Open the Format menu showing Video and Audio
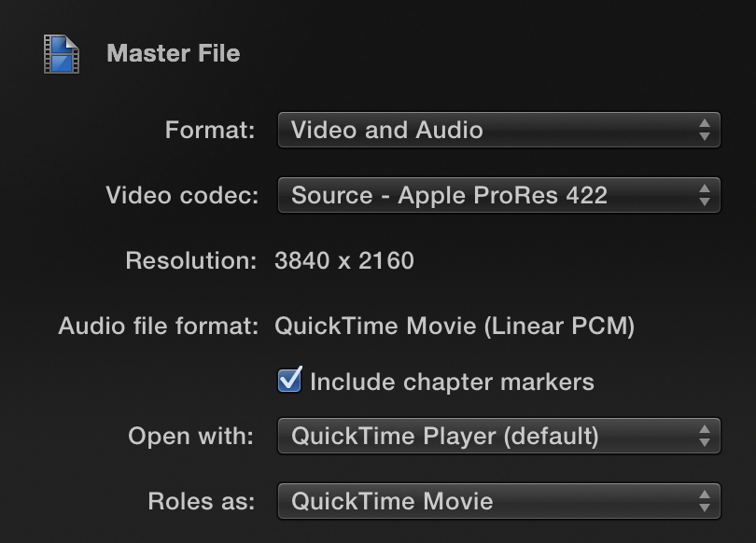This screenshot has width=756, height=543. coord(499,130)
